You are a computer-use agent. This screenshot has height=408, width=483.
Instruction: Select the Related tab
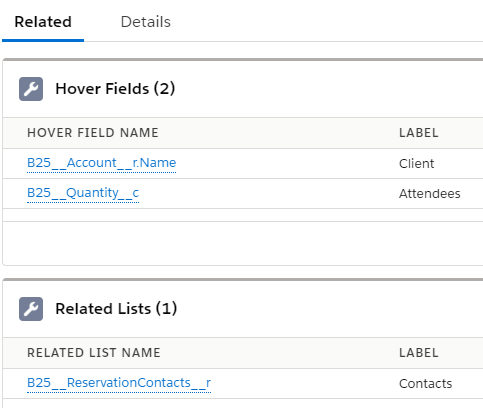point(43,22)
